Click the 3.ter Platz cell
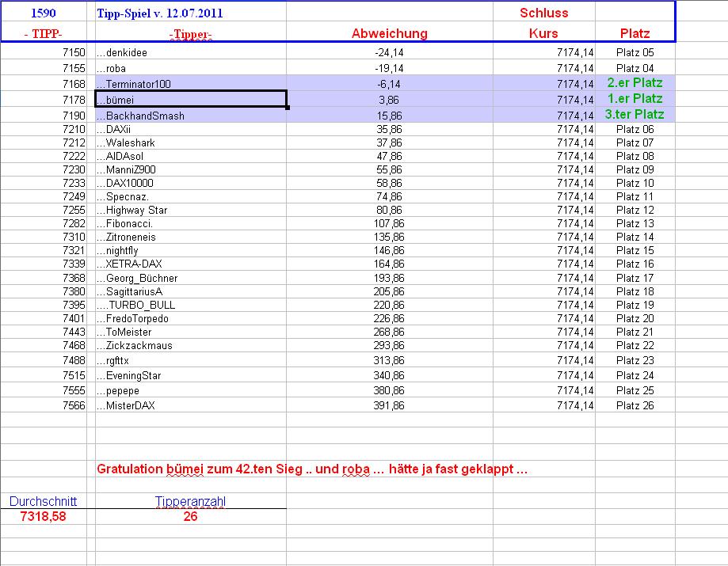This screenshot has height=566, width=728. pyautogui.click(x=632, y=114)
